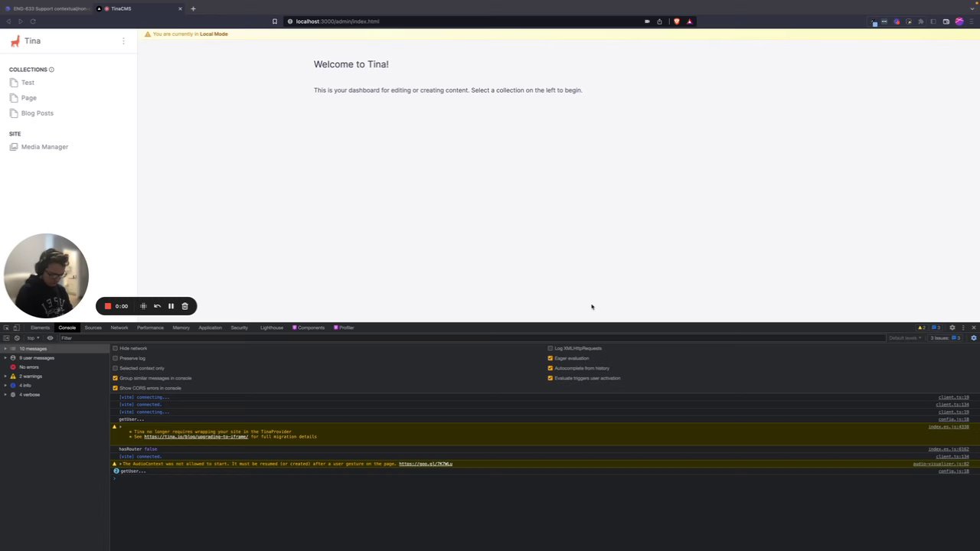Screen dimensions: 980x551
Task: Open the React Profiler tab
Action: pos(344,328)
